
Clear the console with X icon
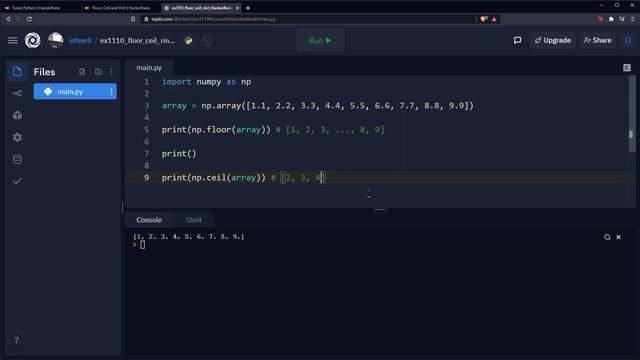tap(618, 237)
